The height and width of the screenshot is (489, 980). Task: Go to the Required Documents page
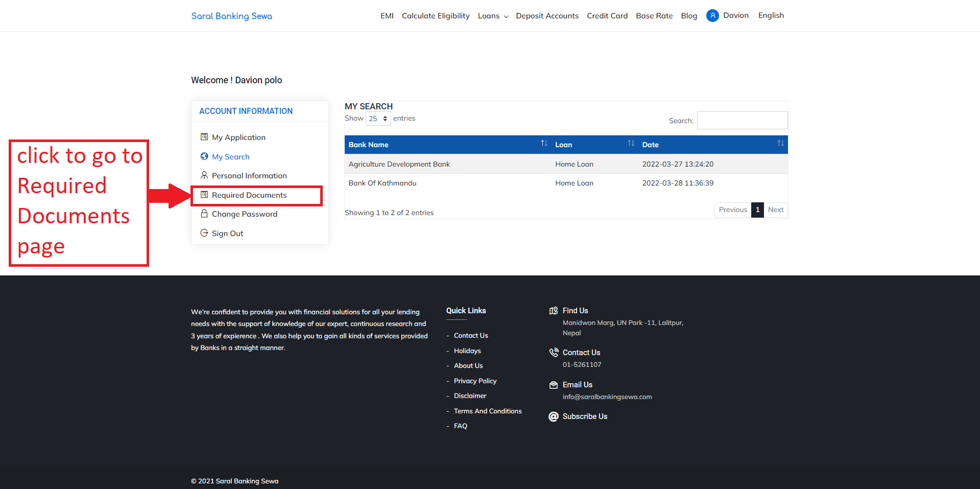[249, 195]
